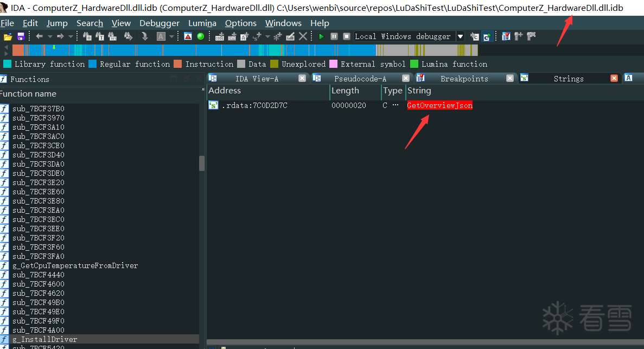The height and width of the screenshot is (349, 644).
Task: Stop the process with the stop button
Action: (347, 36)
